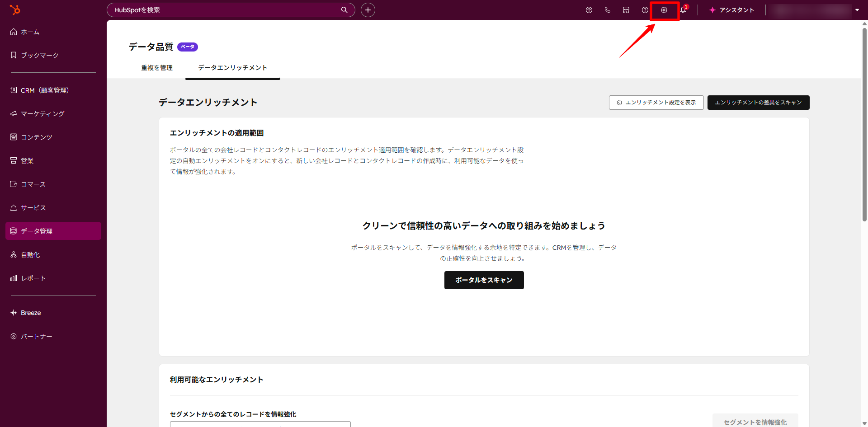This screenshot has width=868, height=427.
Task: Open アシスタント with the sparkle icon
Action: click(731, 10)
